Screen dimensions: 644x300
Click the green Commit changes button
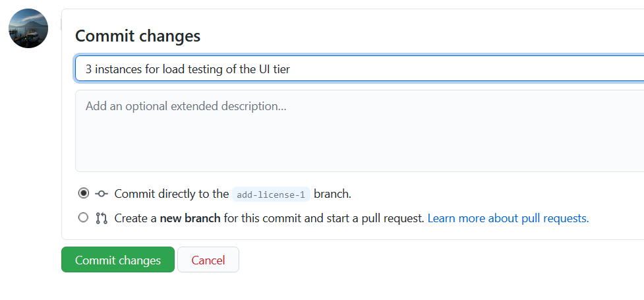pos(118,260)
